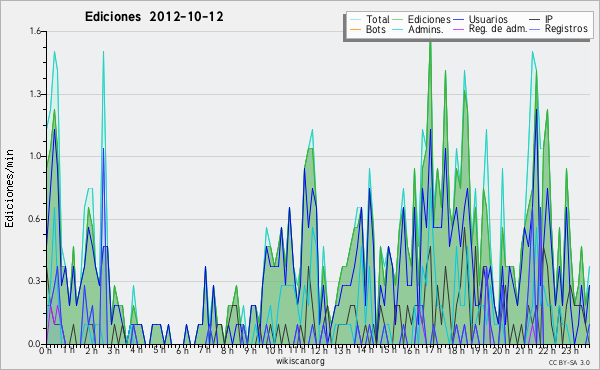Click the y-axis value 1.6
The width and height of the screenshot is (600, 370).
pyautogui.click(x=35, y=31)
